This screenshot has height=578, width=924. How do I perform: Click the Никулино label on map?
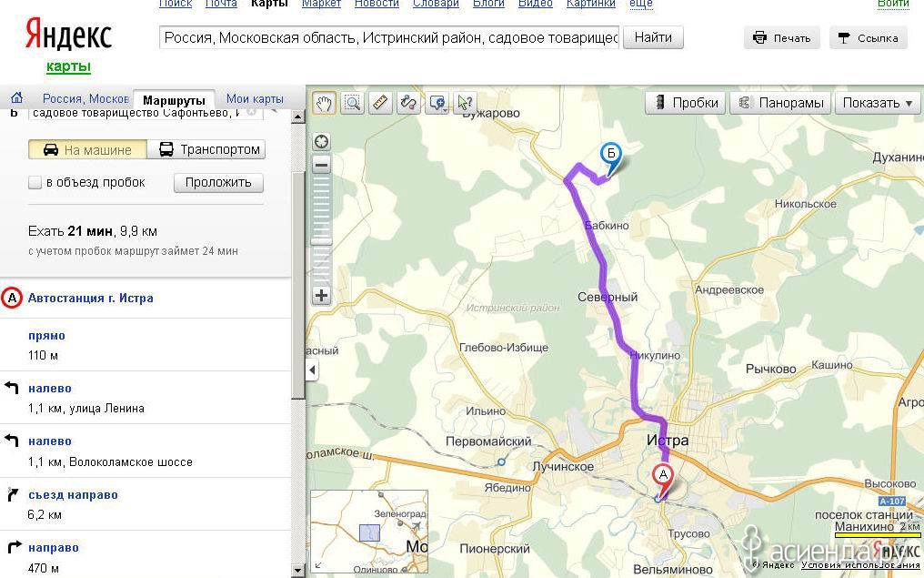tap(655, 356)
